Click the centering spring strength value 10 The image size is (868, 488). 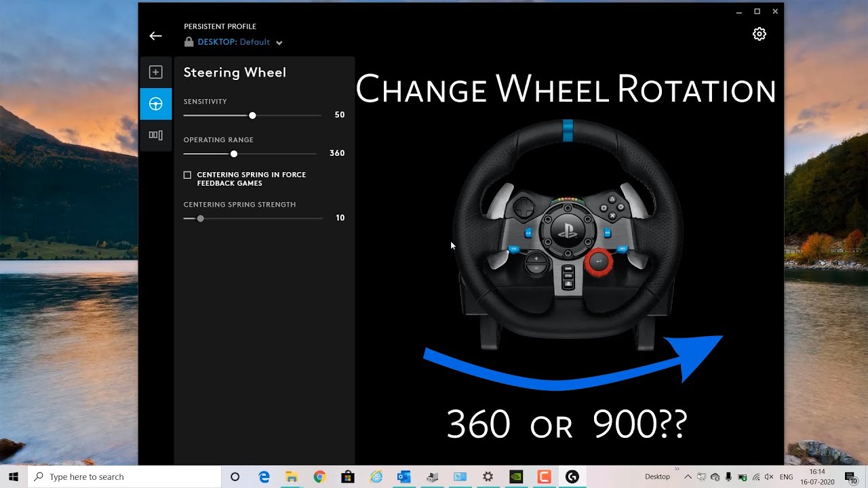pyautogui.click(x=340, y=218)
